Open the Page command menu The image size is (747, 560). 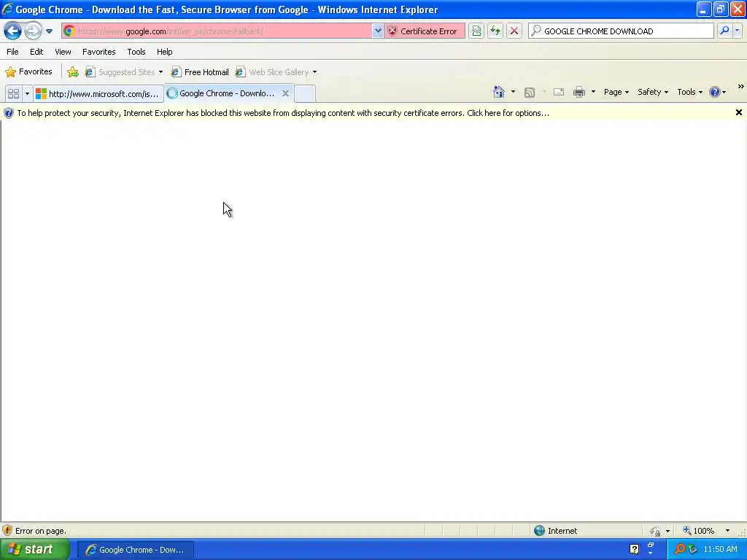pos(616,92)
